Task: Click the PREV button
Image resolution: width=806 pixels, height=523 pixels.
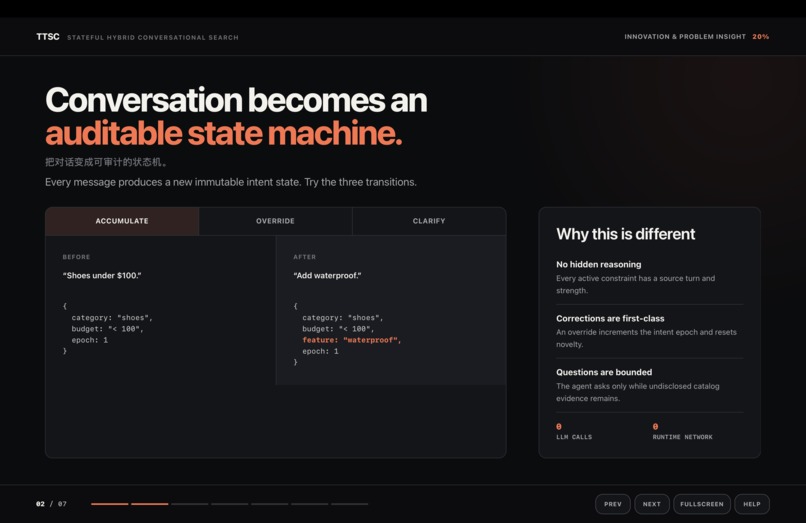Action: [x=613, y=504]
